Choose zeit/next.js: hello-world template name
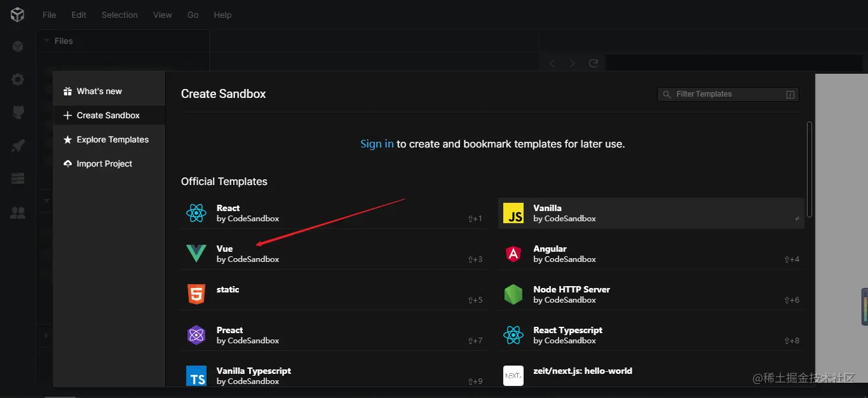The height and width of the screenshot is (398, 868). pos(583,371)
